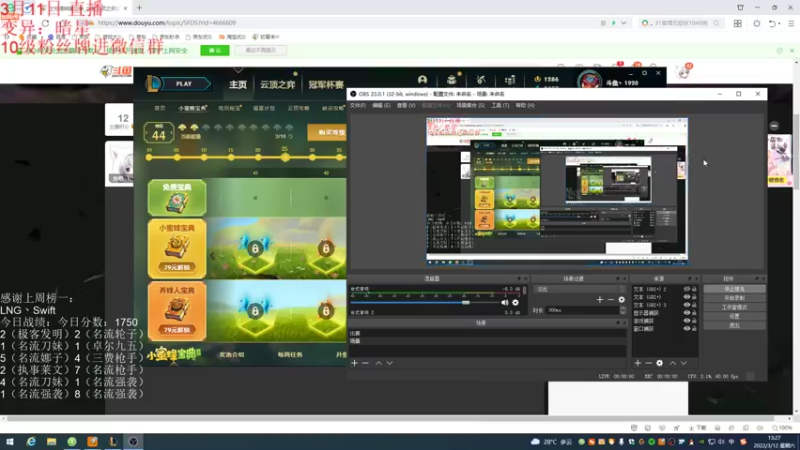This screenshot has width=800, height=450.
Task: Click the League of Legends logo icon
Action: pyautogui.click(x=153, y=84)
